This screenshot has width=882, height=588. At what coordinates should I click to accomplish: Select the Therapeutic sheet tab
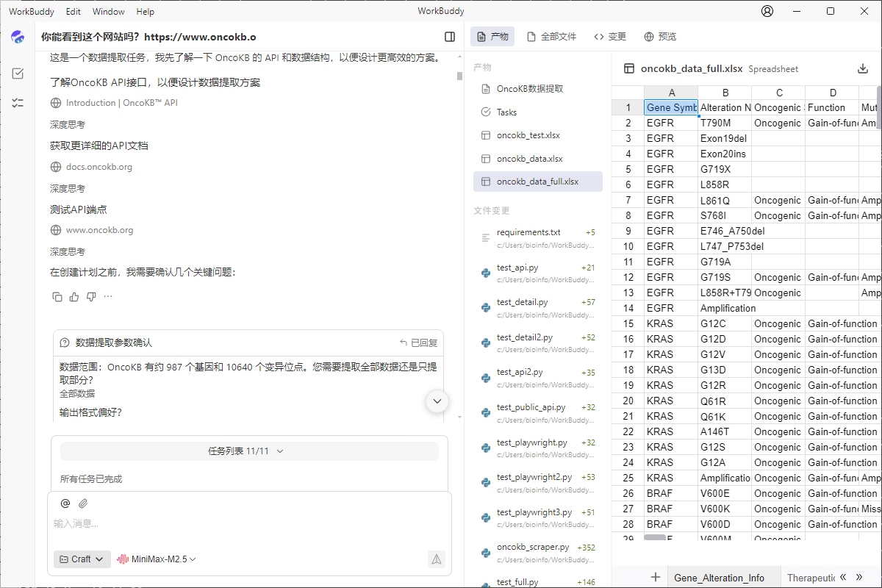click(x=811, y=578)
